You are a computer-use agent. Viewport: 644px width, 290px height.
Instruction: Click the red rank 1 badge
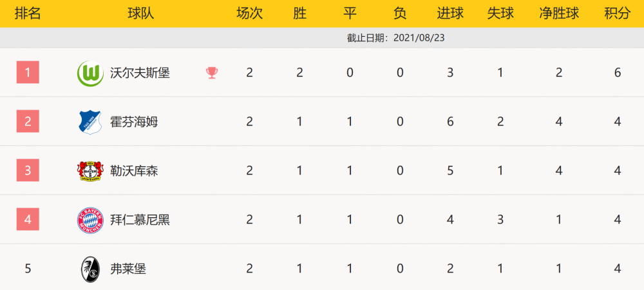[x=28, y=72]
